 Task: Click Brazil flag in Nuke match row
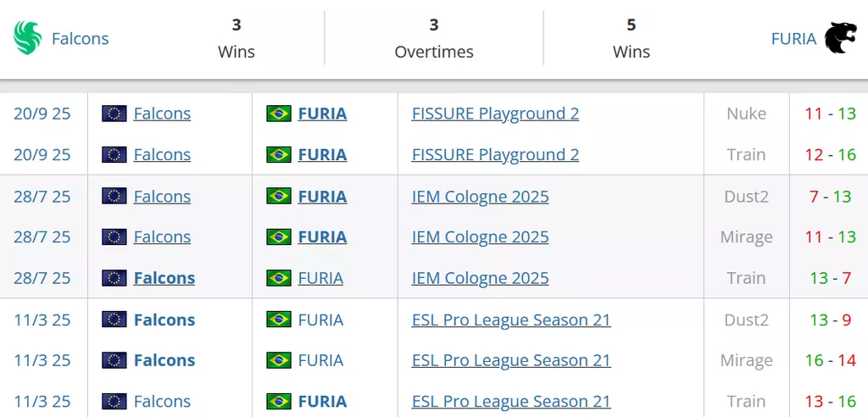pyautogui.click(x=279, y=114)
